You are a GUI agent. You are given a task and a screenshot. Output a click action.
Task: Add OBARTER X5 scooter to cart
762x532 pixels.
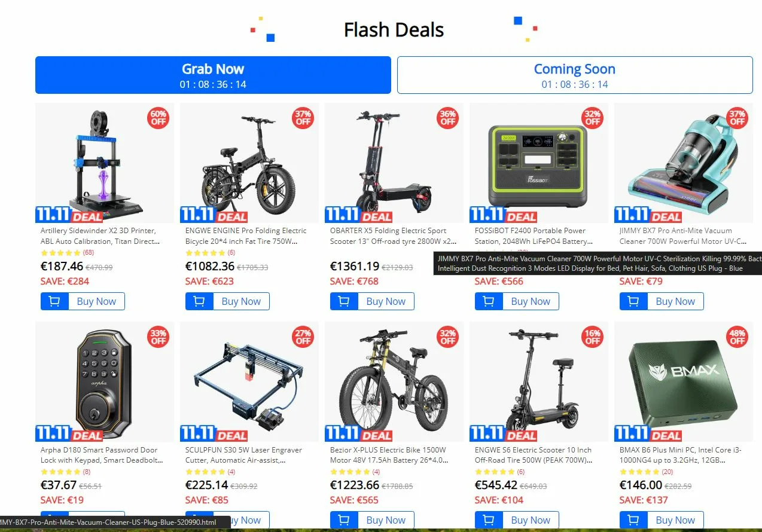click(344, 301)
